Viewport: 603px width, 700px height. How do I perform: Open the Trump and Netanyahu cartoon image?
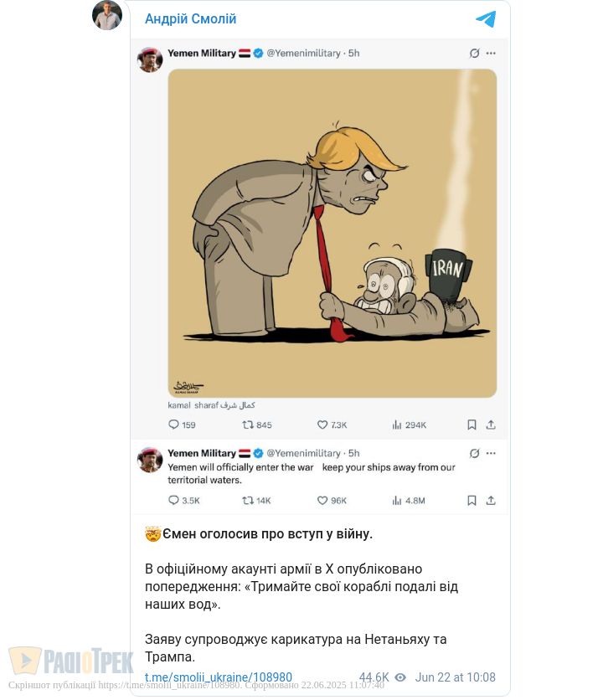332,233
